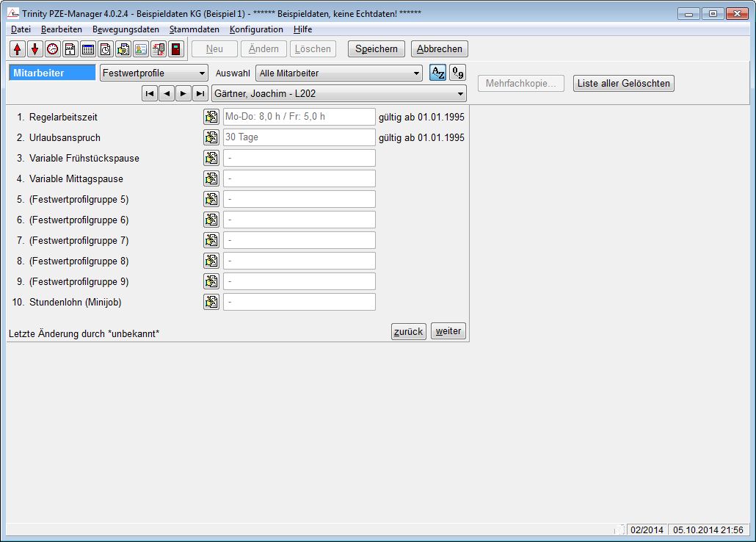Screen dimensions: 756x542
Task: Click the red clock toolbar icon
Action: coord(53,49)
